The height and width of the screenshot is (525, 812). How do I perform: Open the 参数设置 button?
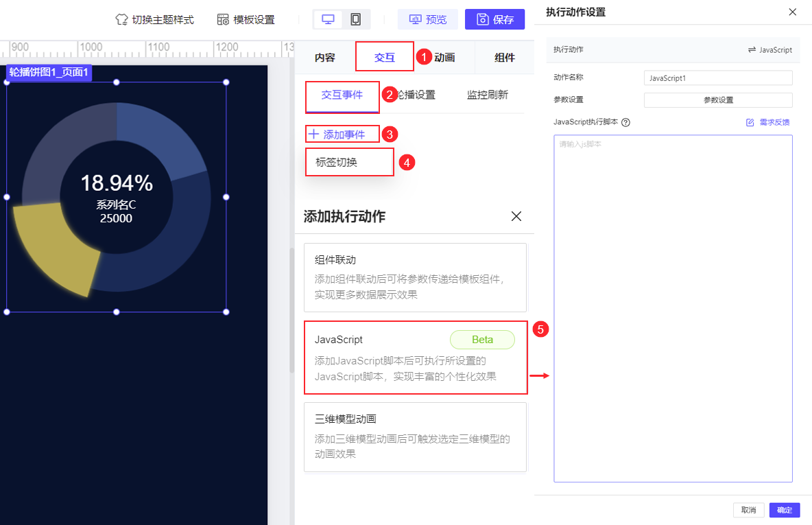[x=718, y=100]
